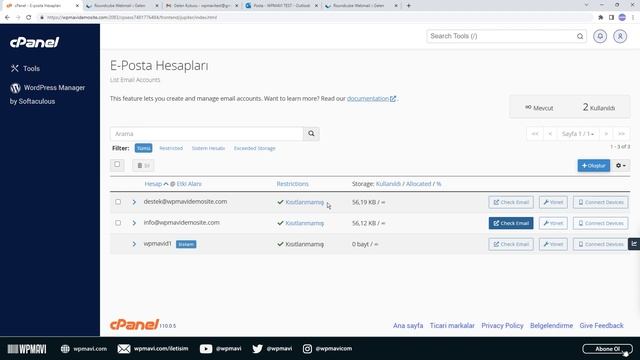The image size is (640, 360).
Task: Go to next page arrow in pagination
Action: (606, 134)
